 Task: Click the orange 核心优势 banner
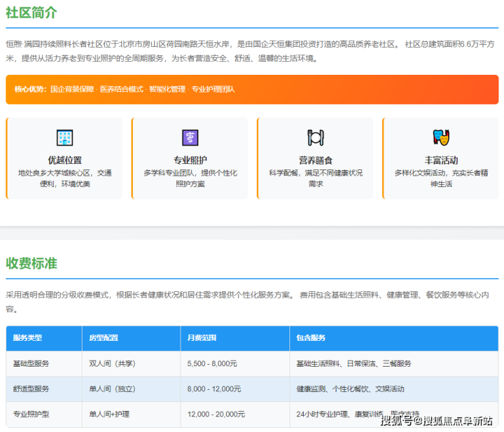(252, 89)
